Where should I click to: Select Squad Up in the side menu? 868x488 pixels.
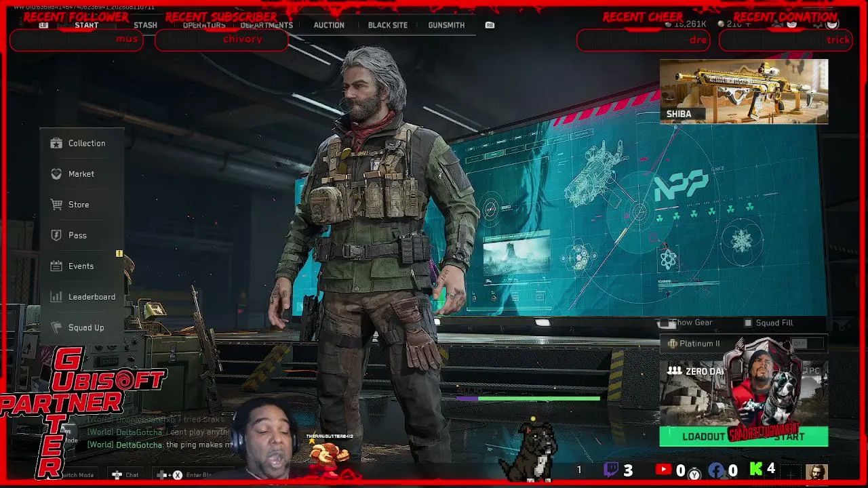[x=86, y=327]
